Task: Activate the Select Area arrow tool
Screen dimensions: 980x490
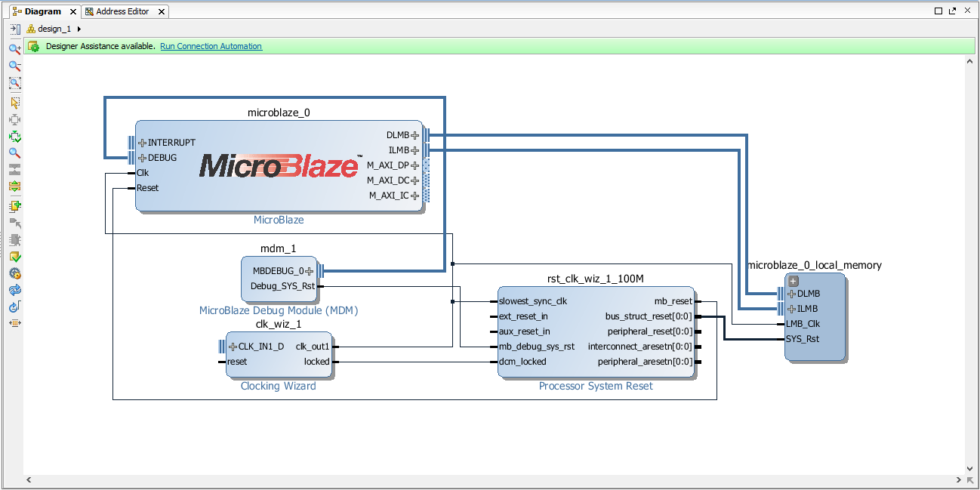Action: click(14, 103)
